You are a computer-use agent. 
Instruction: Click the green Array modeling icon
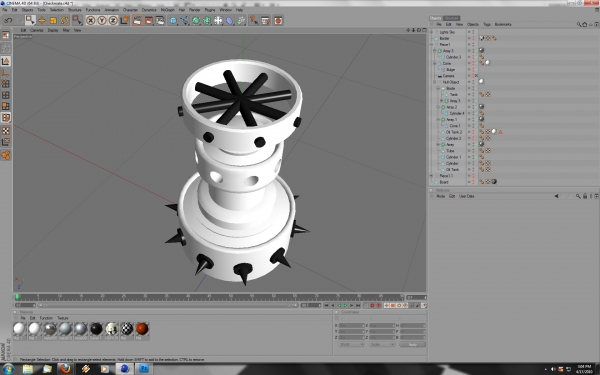click(207, 20)
